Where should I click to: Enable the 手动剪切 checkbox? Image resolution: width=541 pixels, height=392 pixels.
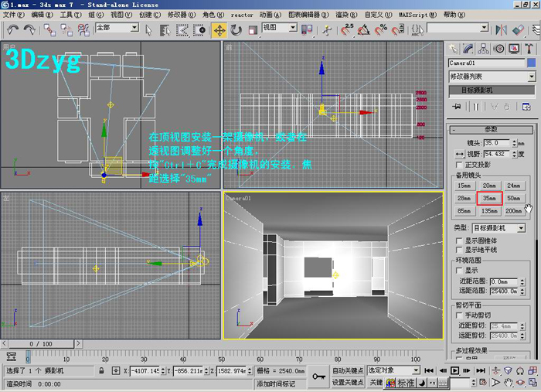[459, 315]
